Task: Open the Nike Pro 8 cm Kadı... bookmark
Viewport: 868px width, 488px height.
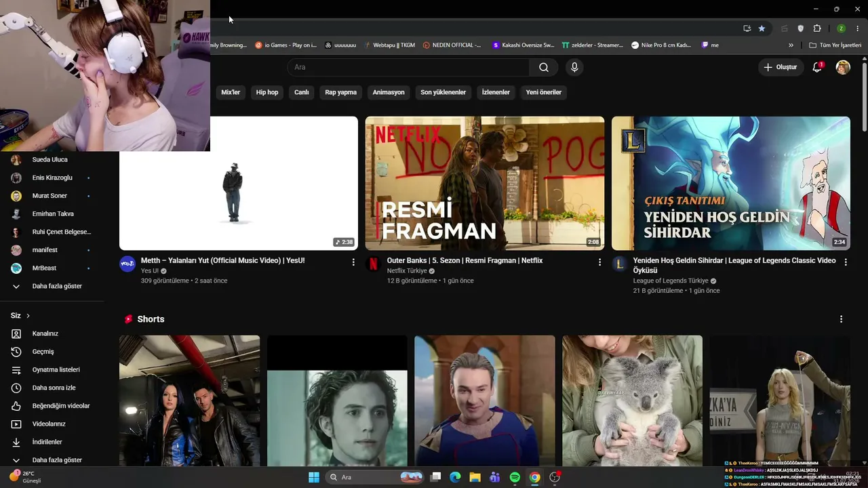Action: (661, 45)
